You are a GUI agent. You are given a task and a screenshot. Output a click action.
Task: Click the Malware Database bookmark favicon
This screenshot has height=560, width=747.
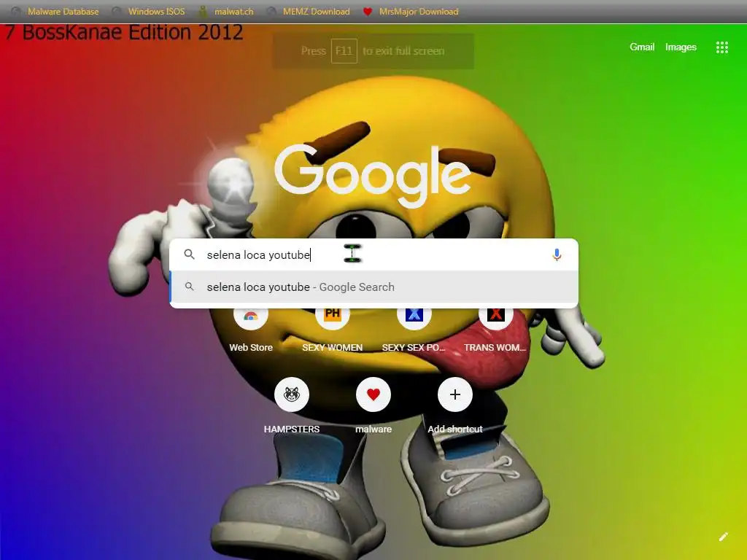16,12
